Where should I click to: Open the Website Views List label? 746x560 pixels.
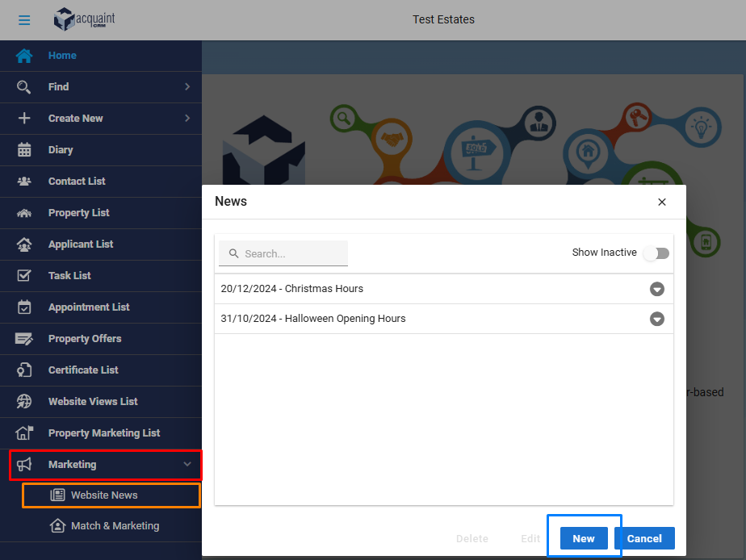93,402
